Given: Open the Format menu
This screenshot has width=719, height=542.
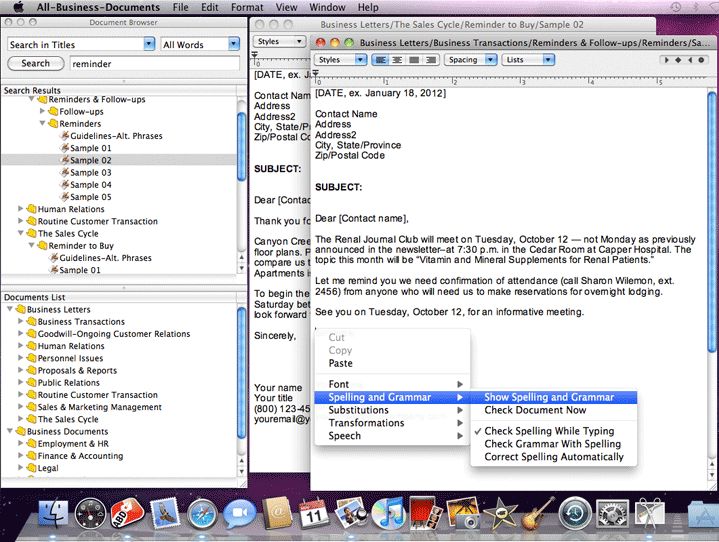Looking at the screenshot, I should pos(247,7).
